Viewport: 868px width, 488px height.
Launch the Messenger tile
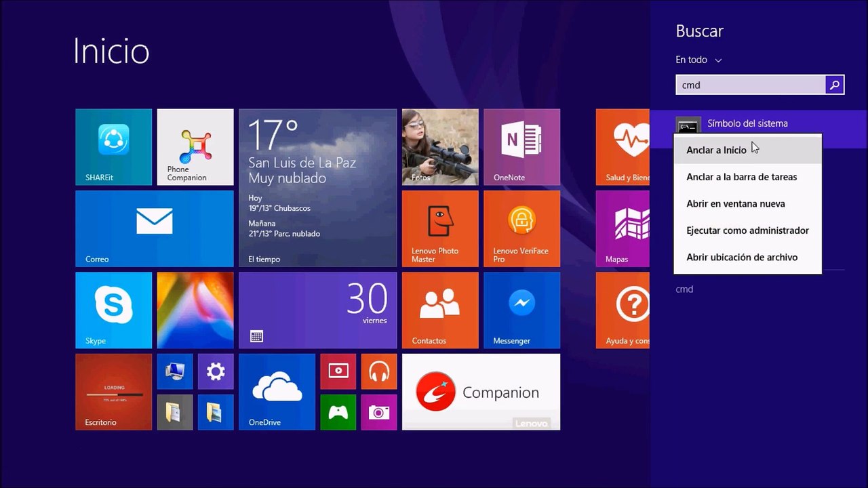(x=522, y=310)
